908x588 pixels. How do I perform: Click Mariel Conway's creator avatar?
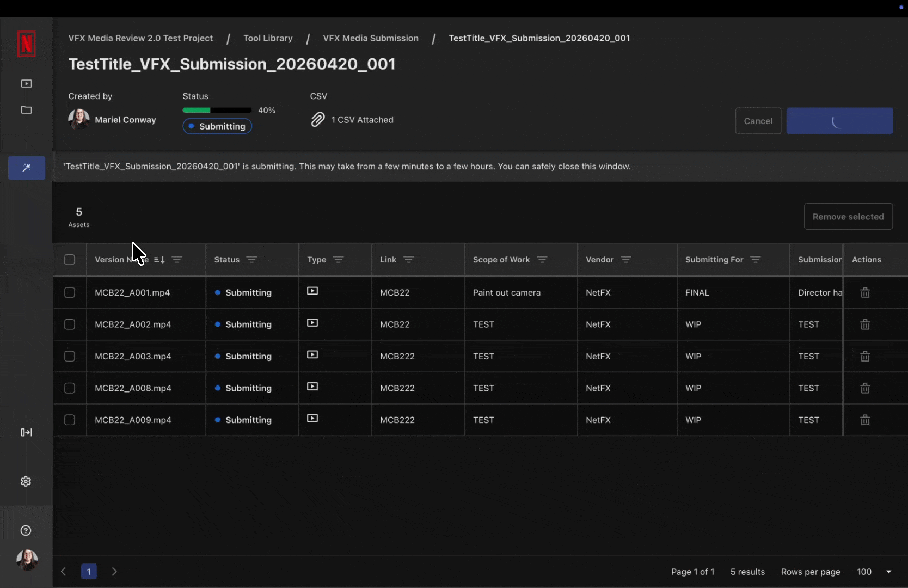click(x=79, y=119)
